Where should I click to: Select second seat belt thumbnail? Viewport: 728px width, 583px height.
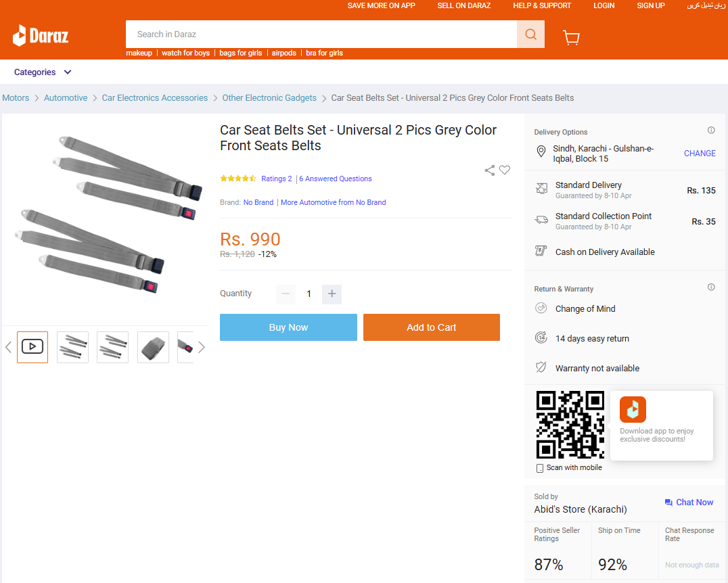pyautogui.click(x=72, y=347)
